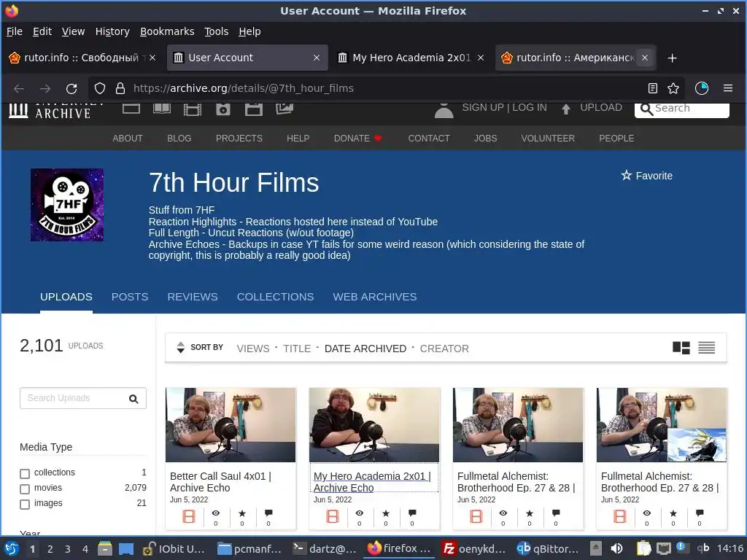Click the padlock site info icon
The height and width of the screenshot is (560, 747).
(120, 88)
